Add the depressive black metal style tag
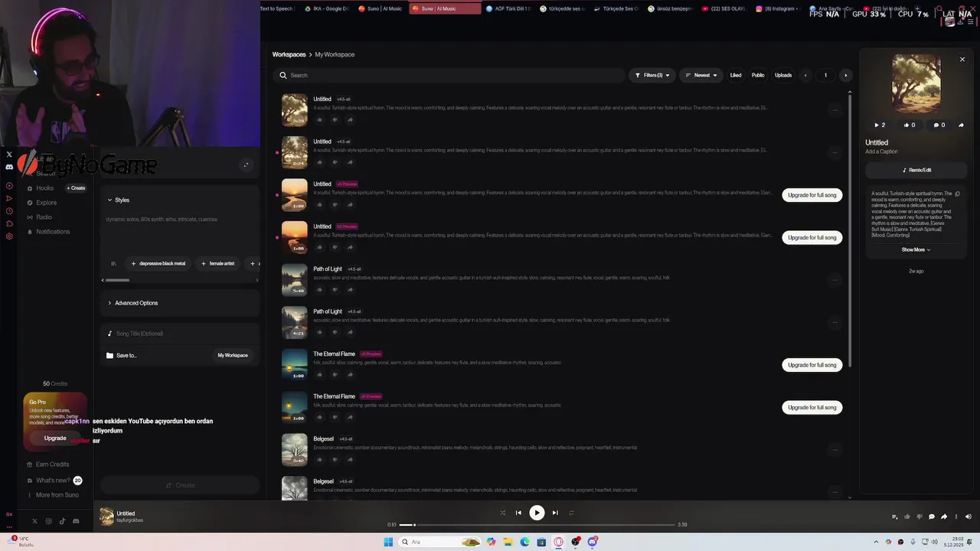 click(x=158, y=263)
